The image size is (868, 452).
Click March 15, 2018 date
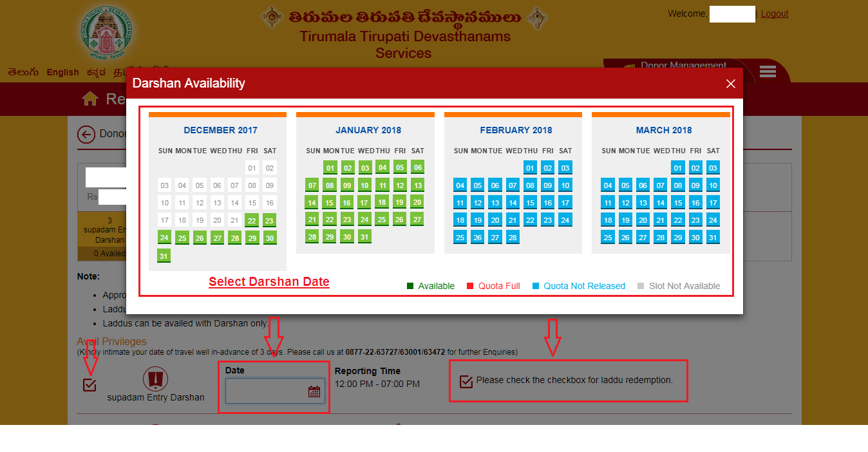point(677,203)
